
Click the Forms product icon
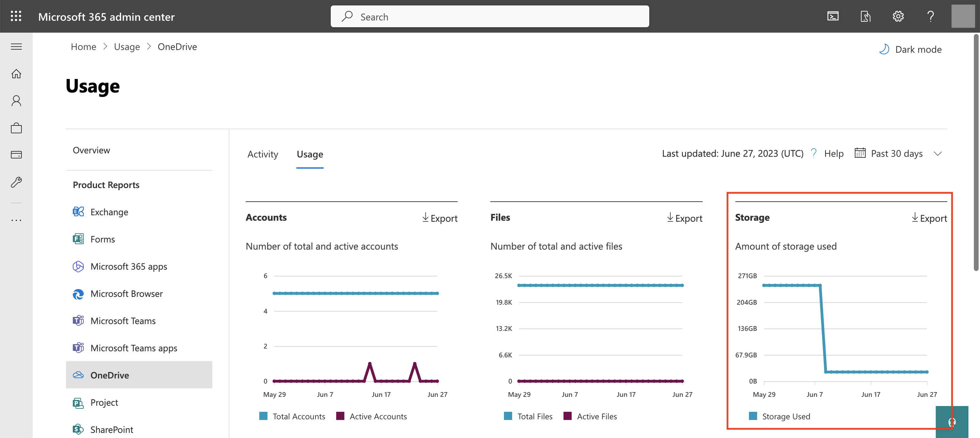(x=78, y=239)
